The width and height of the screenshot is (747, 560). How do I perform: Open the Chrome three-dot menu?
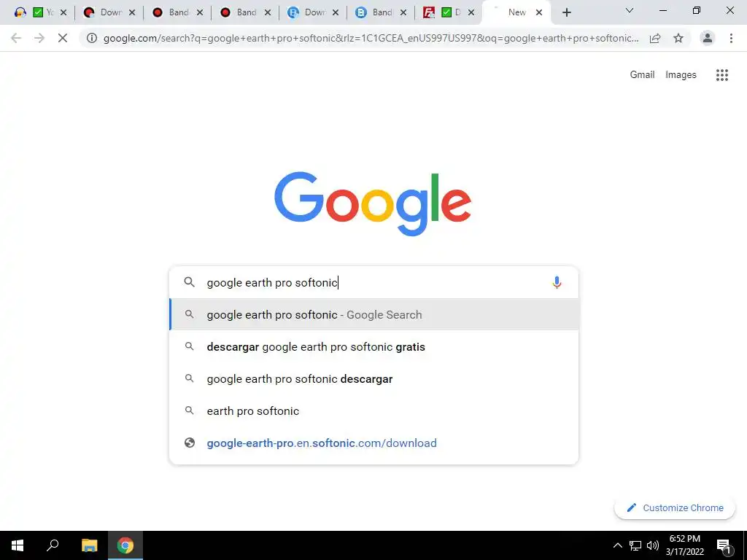pos(731,38)
